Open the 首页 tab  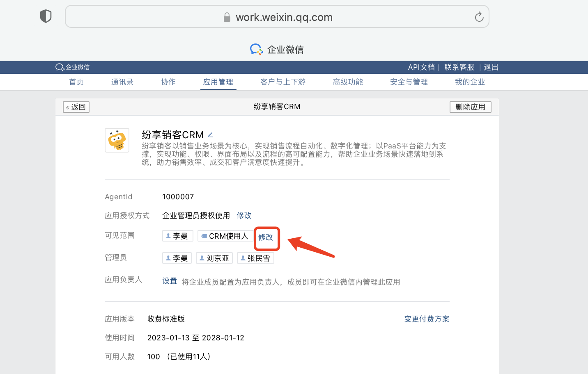(x=76, y=82)
